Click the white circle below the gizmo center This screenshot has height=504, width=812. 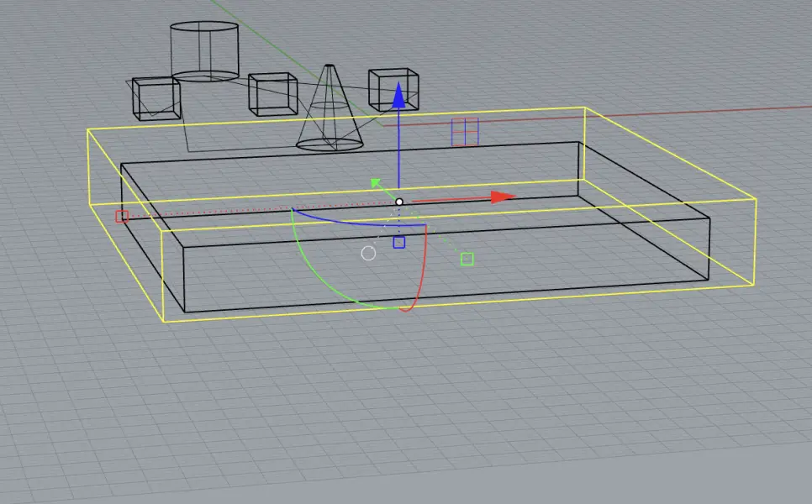tap(367, 252)
